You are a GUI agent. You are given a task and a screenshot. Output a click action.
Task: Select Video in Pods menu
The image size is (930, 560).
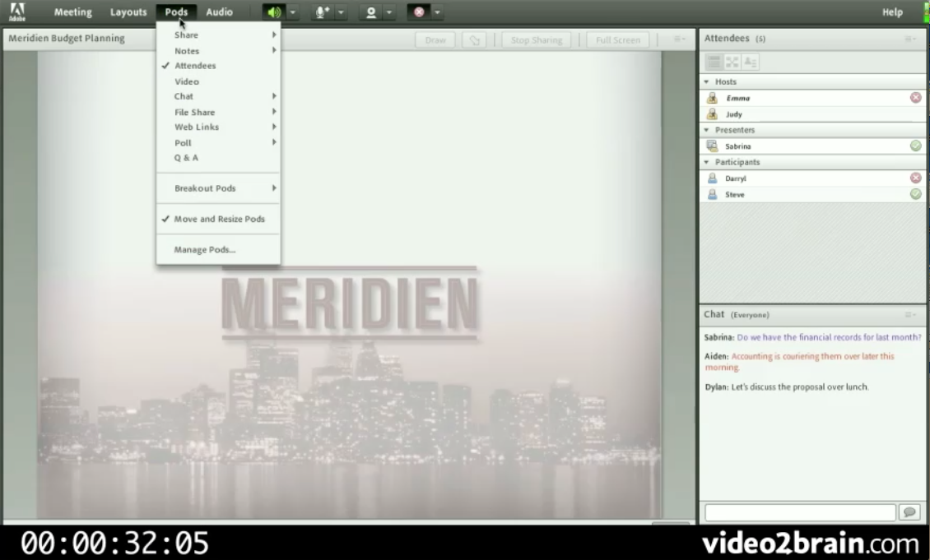click(x=218, y=81)
